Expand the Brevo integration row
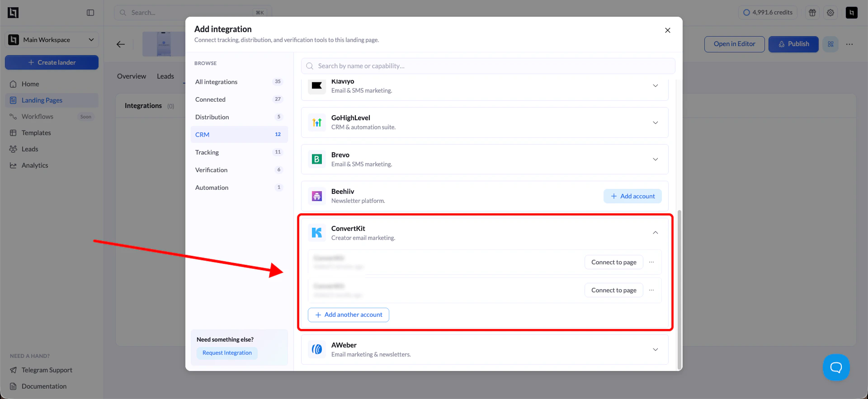 point(655,159)
